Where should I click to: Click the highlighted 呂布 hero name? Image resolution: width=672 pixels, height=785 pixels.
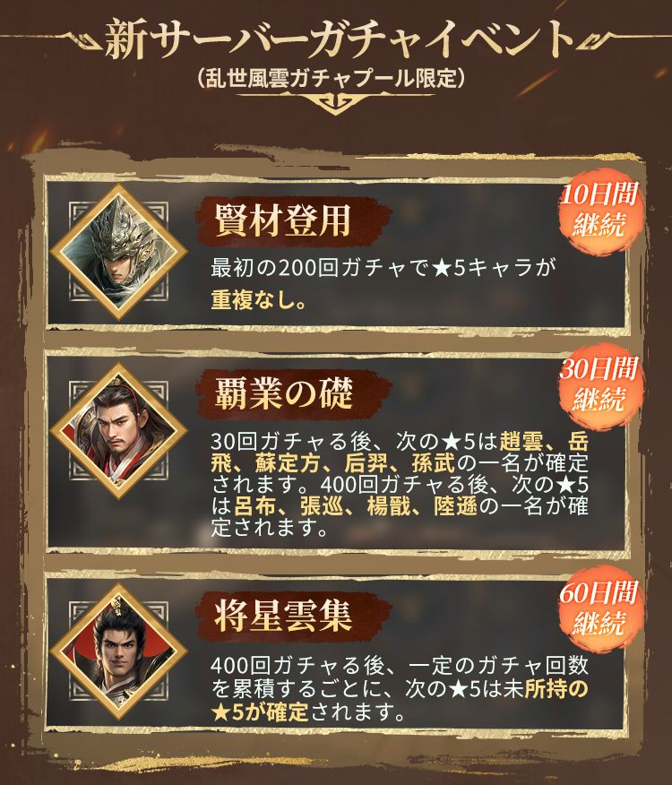click(255, 506)
